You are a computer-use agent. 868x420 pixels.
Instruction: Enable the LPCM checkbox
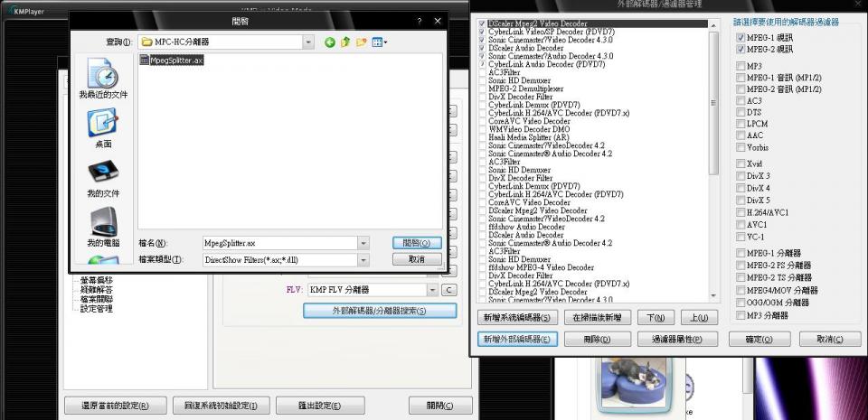click(x=741, y=124)
